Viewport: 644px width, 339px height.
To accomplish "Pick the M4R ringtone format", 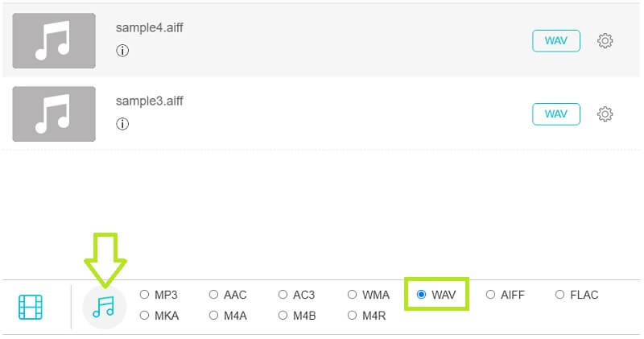I will [x=353, y=316].
